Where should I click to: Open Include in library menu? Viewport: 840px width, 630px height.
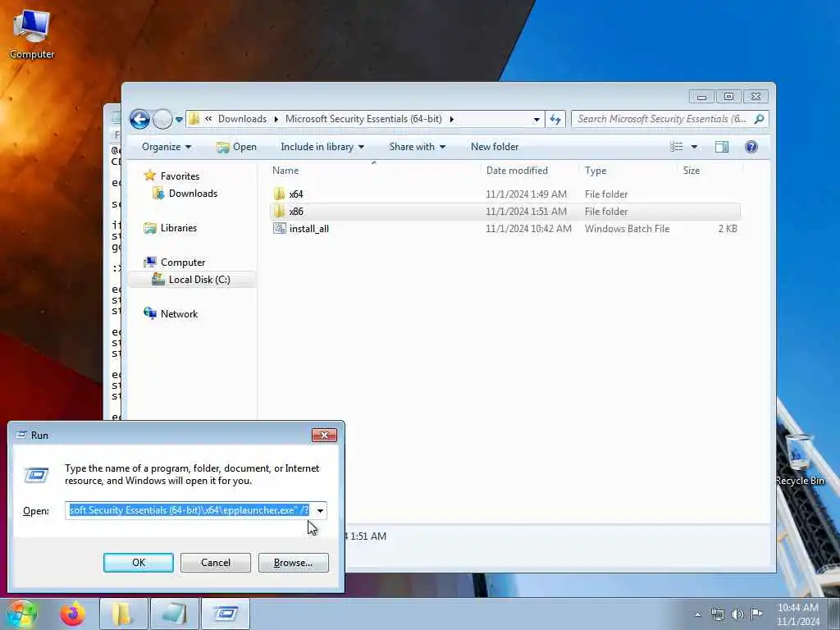[x=322, y=147]
